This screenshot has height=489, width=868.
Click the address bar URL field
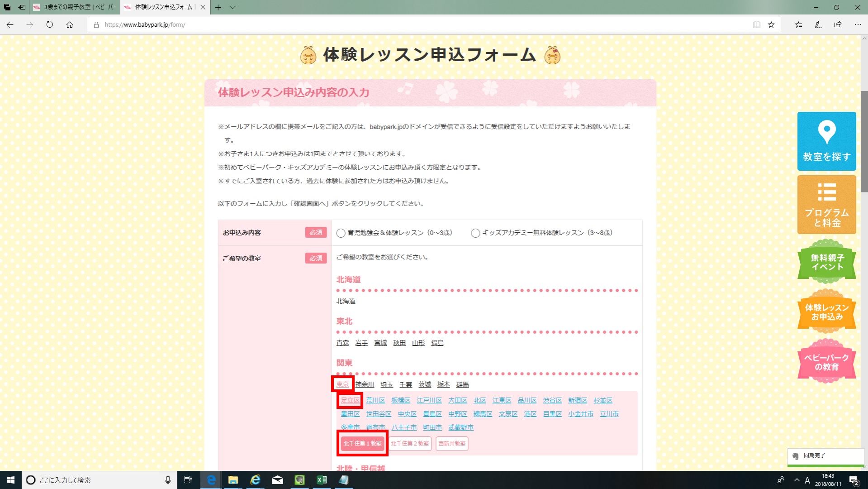click(x=421, y=25)
